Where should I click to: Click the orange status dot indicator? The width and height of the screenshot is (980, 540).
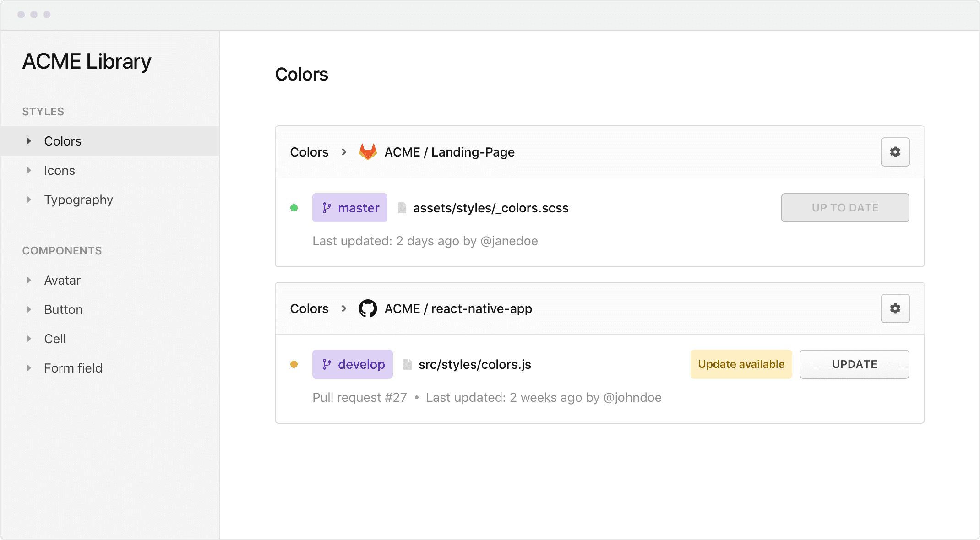coord(294,364)
